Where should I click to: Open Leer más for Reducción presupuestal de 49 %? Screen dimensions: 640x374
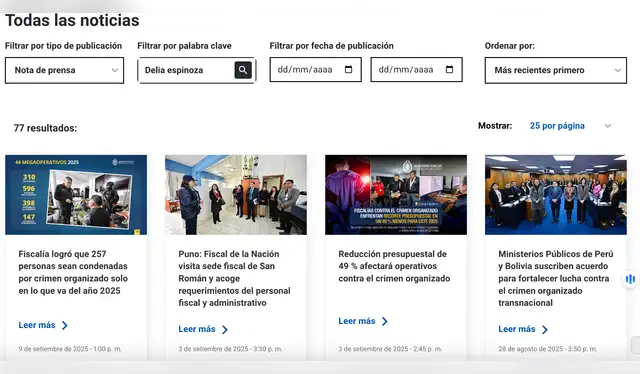[x=357, y=321]
